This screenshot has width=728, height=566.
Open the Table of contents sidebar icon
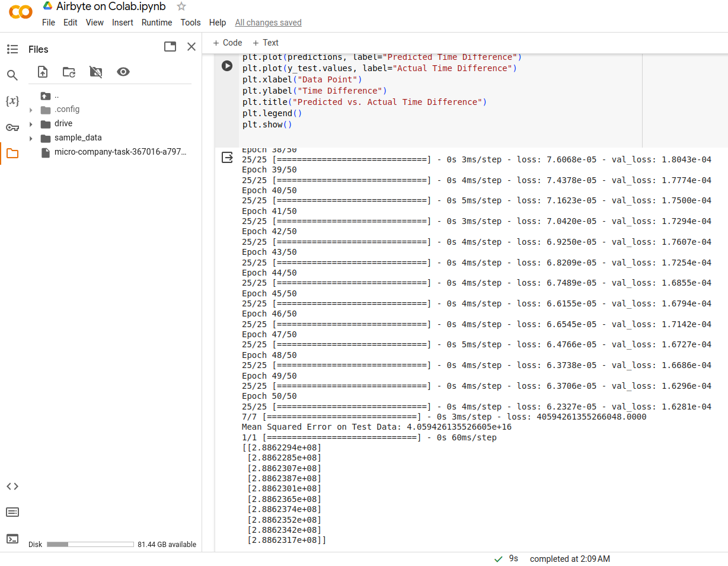click(x=12, y=49)
